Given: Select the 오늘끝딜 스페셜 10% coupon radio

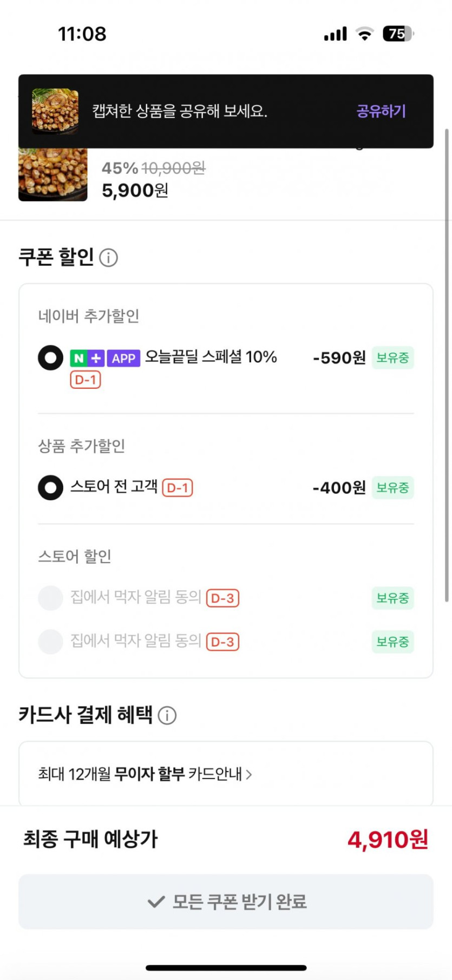Looking at the screenshot, I should pyautogui.click(x=50, y=358).
